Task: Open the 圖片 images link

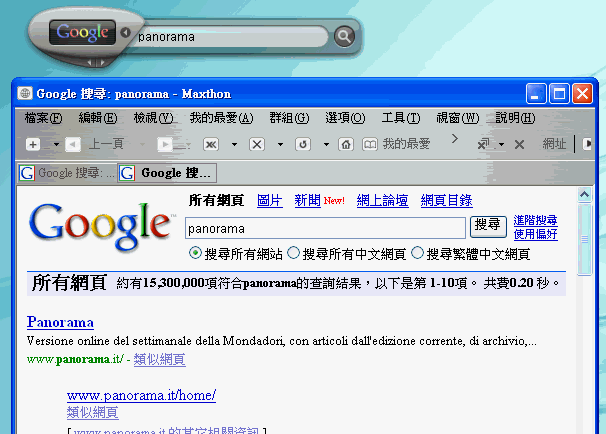Action: pyautogui.click(x=270, y=200)
